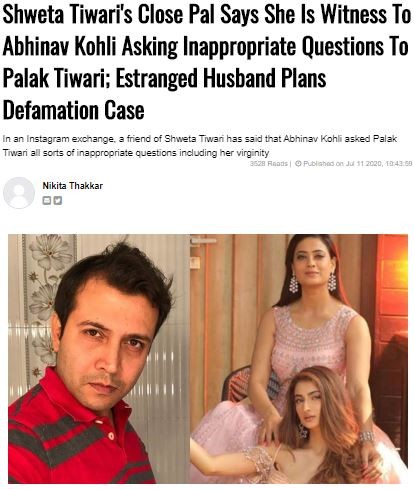Click the author avatar placeholder image
Viewport: 414px width, 489px height.
point(19,193)
